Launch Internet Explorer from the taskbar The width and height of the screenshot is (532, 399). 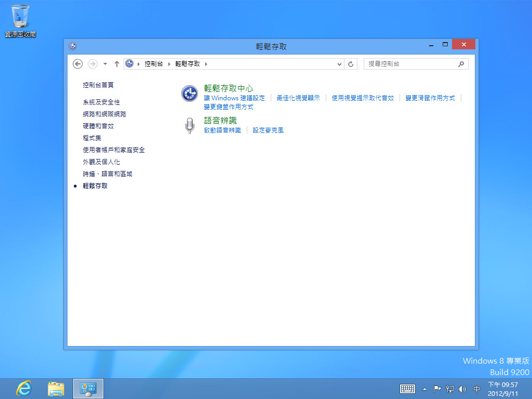(x=24, y=388)
